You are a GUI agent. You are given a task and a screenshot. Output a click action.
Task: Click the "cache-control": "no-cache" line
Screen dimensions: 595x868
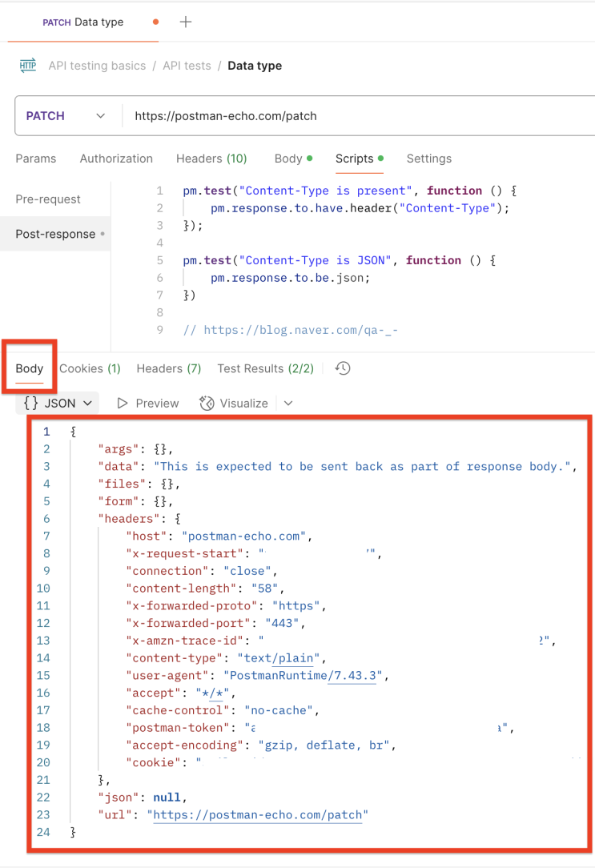point(223,710)
